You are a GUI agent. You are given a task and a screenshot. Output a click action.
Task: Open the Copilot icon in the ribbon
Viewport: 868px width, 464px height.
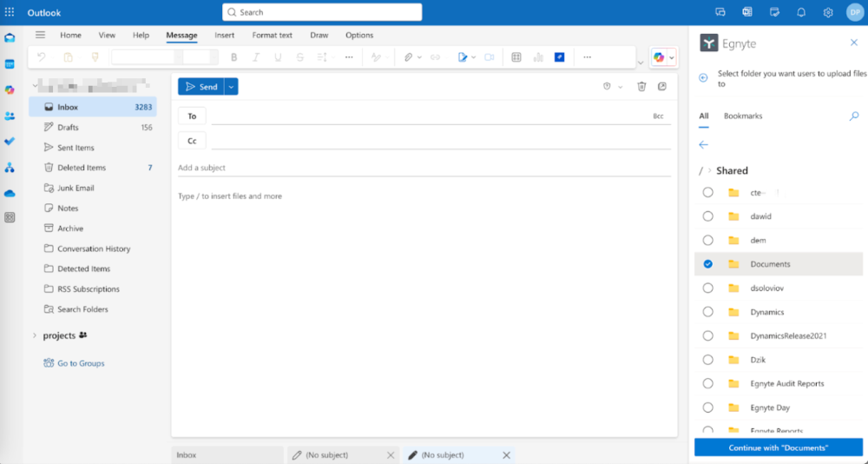(x=659, y=57)
